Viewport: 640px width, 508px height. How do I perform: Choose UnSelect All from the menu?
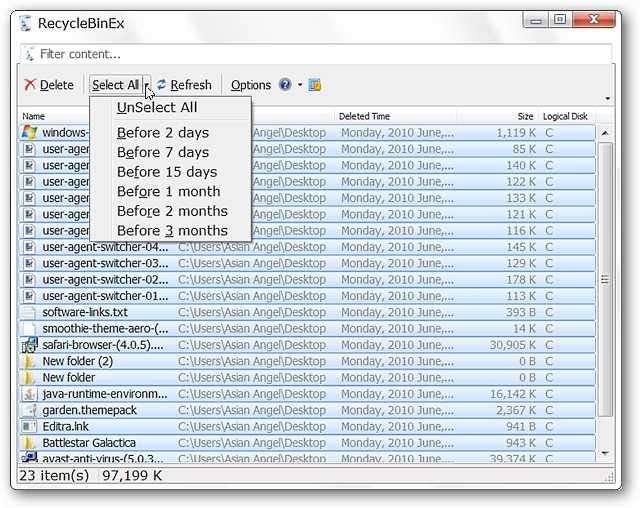tap(157, 107)
